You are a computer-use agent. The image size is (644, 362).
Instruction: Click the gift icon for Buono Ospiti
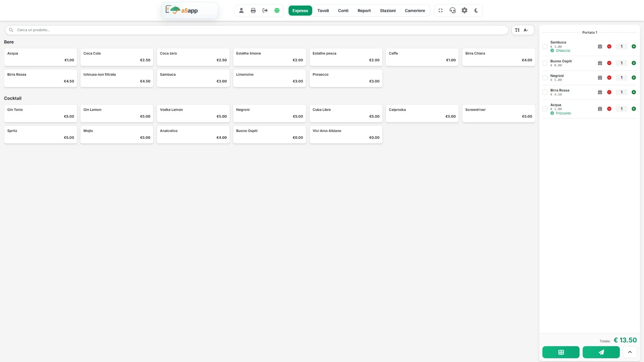click(600, 63)
